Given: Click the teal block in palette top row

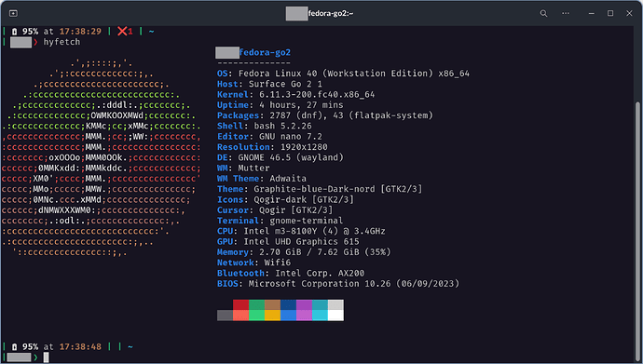Looking at the screenshot, I should point(320,304).
